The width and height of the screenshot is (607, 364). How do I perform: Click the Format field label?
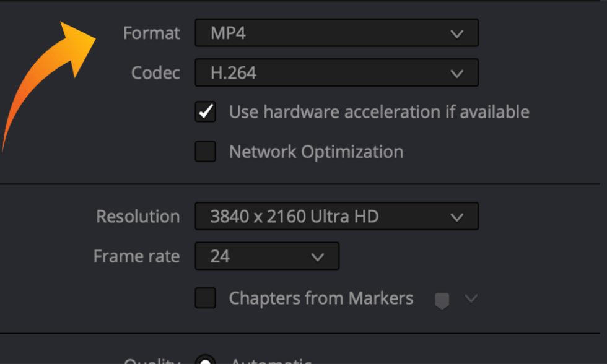pos(152,33)
